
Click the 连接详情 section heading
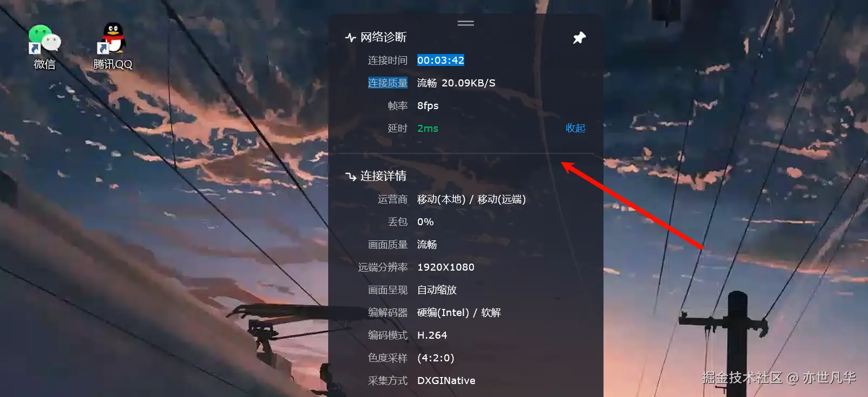[x=383, y=176]
